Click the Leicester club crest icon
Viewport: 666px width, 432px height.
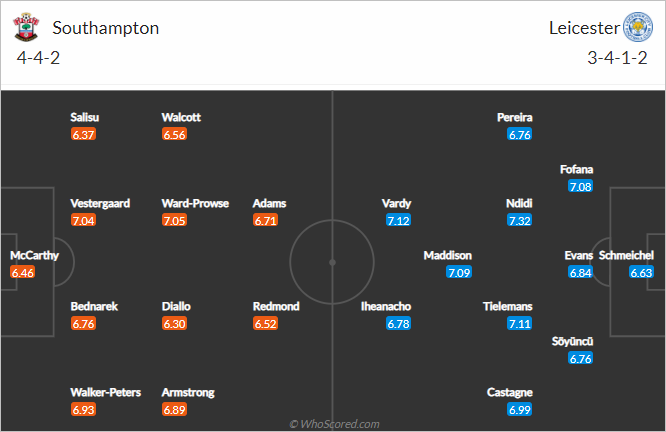638,27
